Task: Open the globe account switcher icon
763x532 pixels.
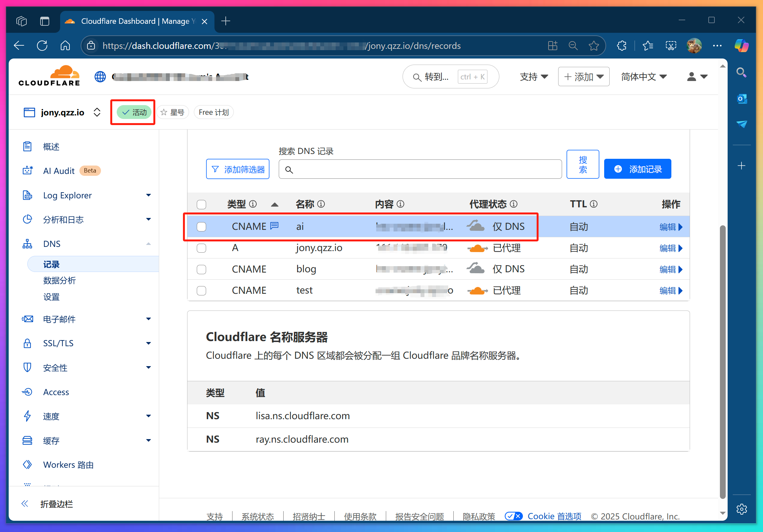Action: [100, 77]
